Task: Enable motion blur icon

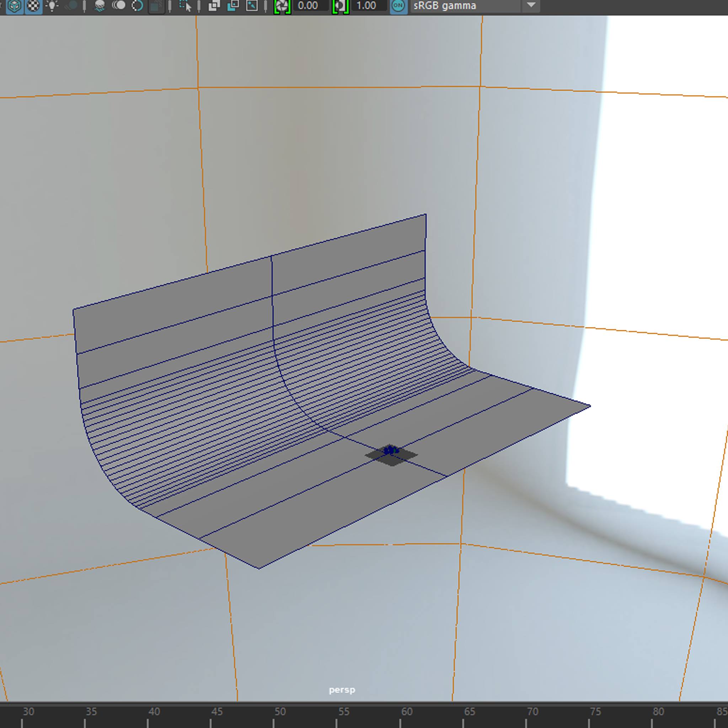Action: click(119, 6)
